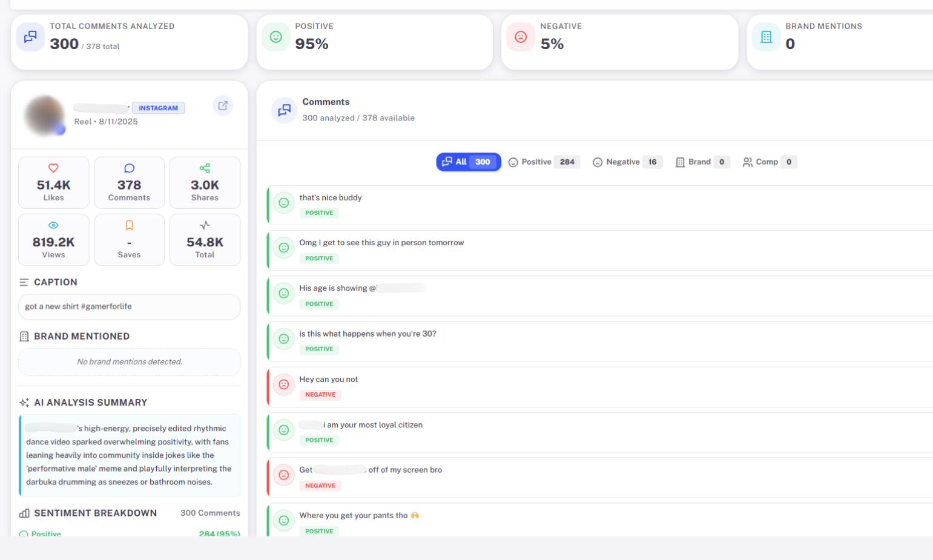Select the 'that's nice buddy' comment

(x=331, y=198)
